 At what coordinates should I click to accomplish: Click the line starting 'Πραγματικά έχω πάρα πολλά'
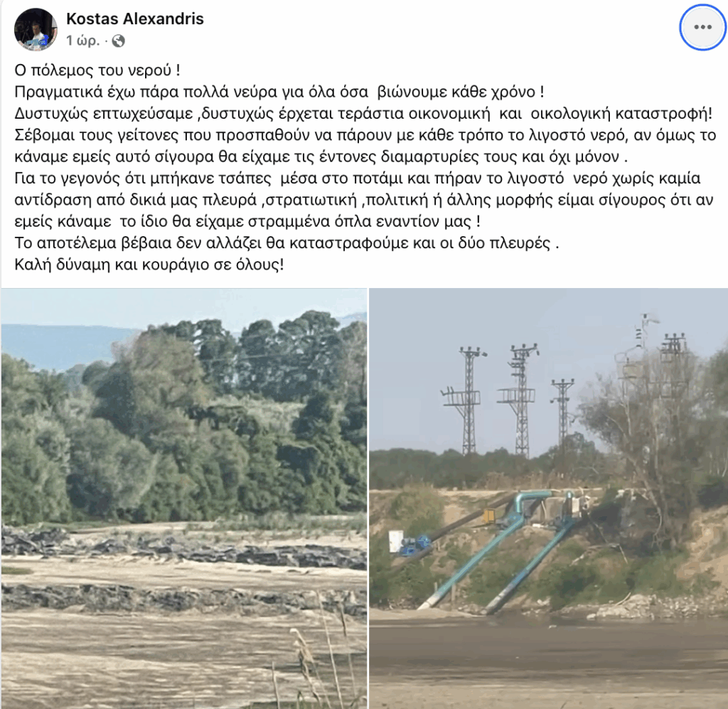click(279, 92)
